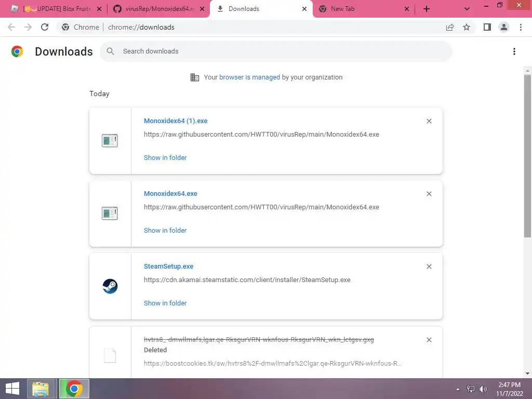
Task: Click the 'Deleted' status text
Action: pos(155,350)
